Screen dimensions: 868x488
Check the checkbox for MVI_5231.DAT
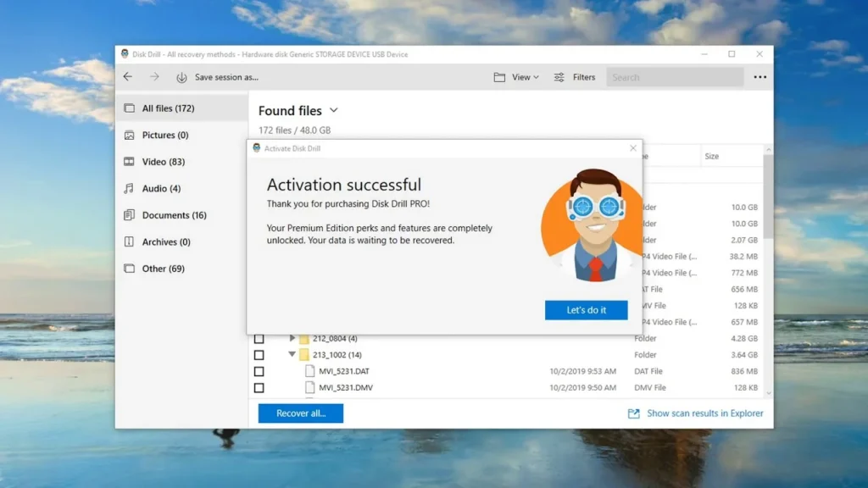coord(259,371)
